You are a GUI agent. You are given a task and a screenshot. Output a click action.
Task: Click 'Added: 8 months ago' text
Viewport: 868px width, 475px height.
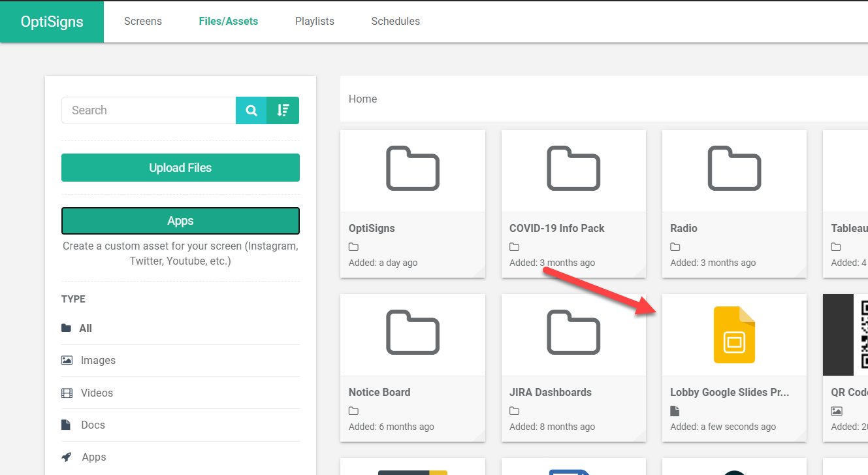pyautogui.click(x=553, y=427)
